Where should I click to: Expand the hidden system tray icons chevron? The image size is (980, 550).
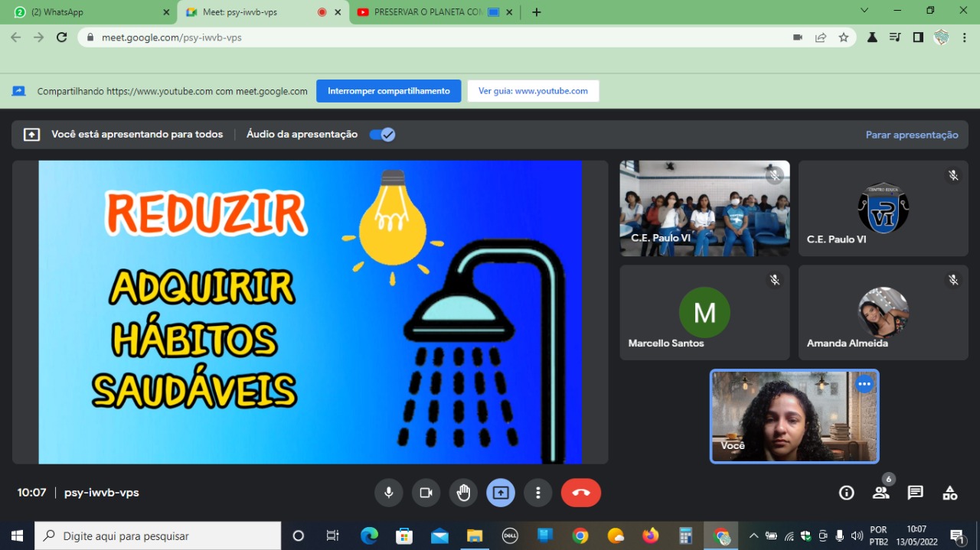(x=753, y=535)
